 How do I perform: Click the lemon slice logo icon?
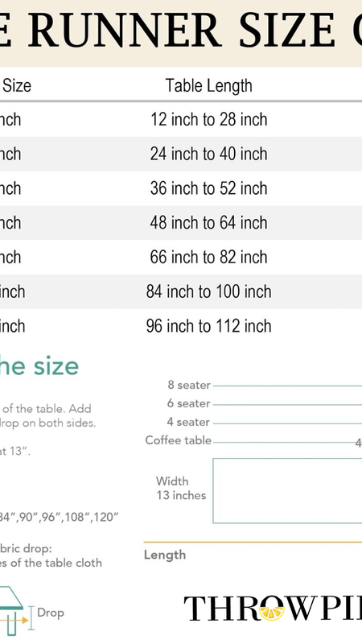coord(272,611)
